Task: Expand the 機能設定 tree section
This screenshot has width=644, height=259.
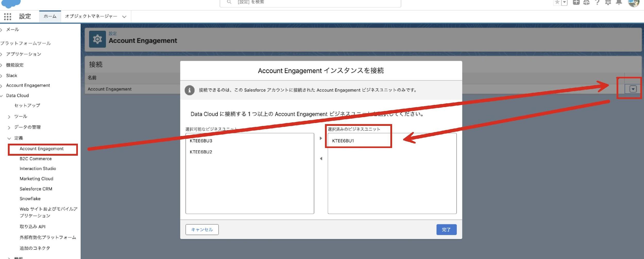Action: 1,65
